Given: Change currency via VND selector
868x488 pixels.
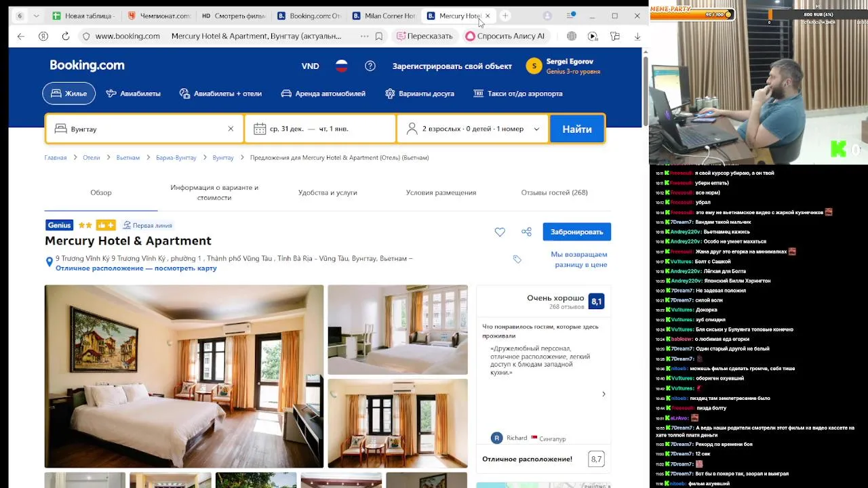Looking at the screenshot, I should click(310, 66).
